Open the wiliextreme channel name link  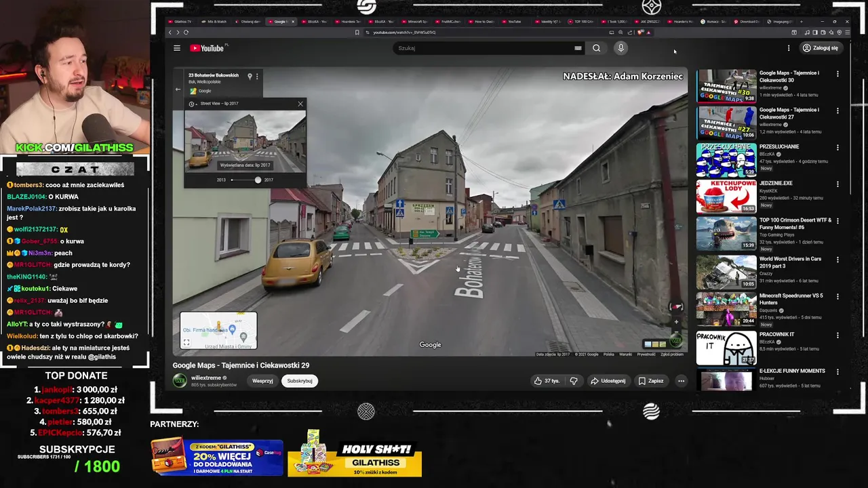(x=206, y=378)
